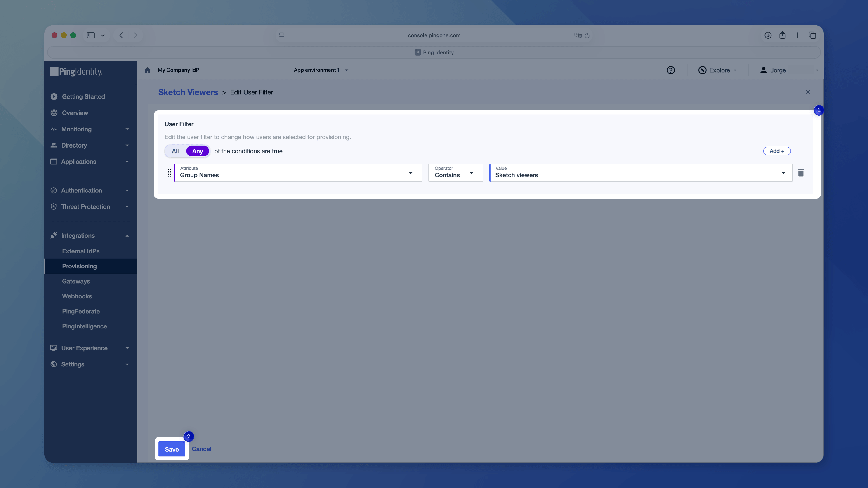Image resolution: width=868 pixels, height=488 pixels.
Task: Click the Explore compass icon
Action: (702, 70)
